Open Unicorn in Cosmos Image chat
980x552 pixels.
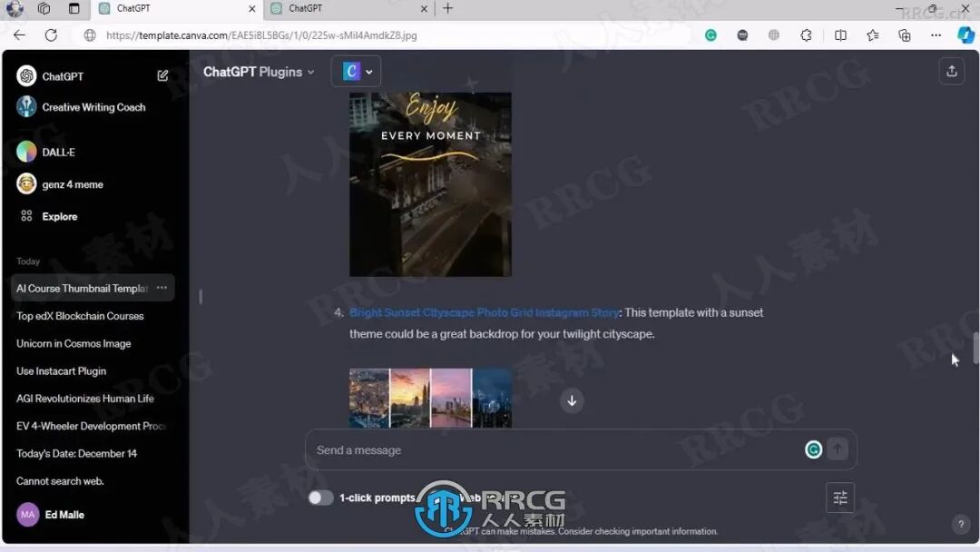click(x=73, y=343)
